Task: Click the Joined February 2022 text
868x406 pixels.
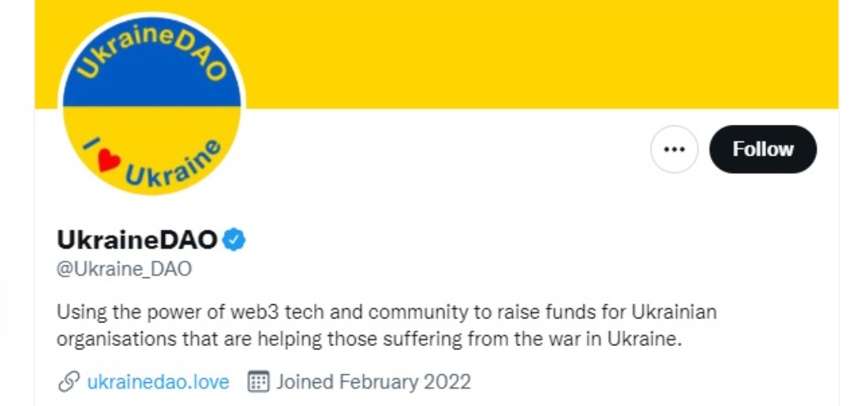Action: point(374,382)
